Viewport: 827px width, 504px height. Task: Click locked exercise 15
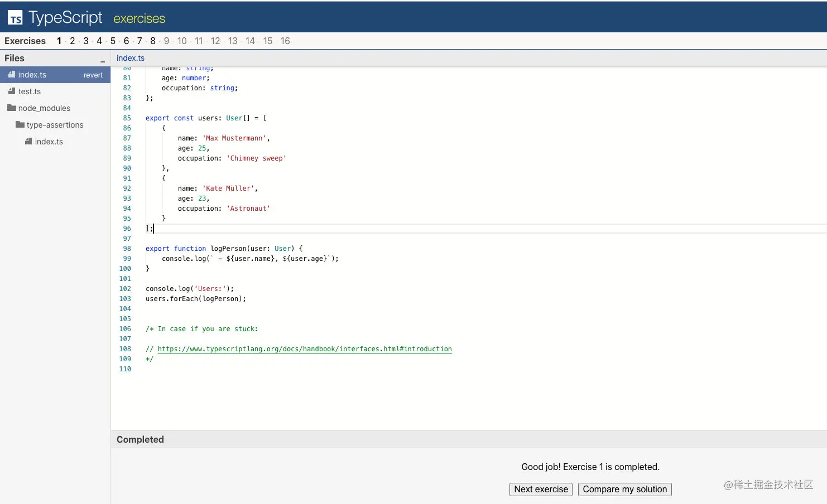268,41
